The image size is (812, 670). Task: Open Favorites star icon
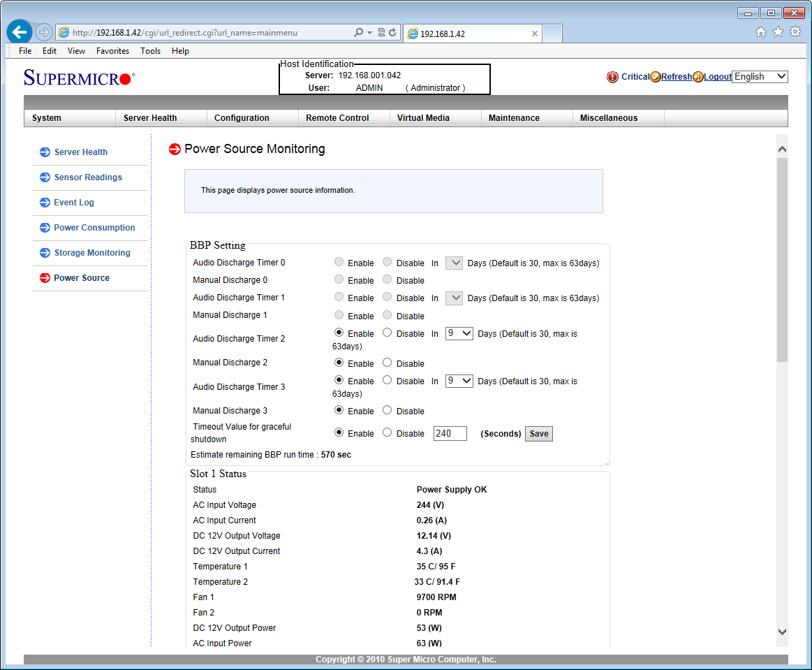[778, 32]
